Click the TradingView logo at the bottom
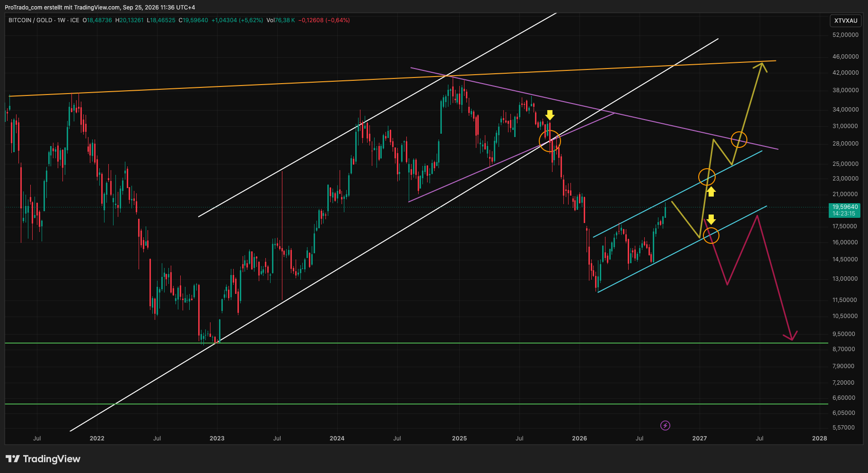 (43, 459)
